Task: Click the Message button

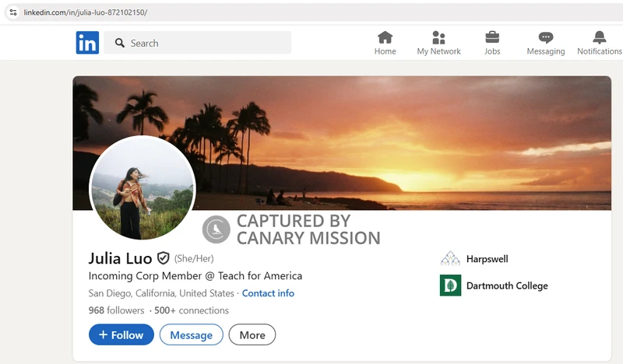Action: (x=191, y=334)
